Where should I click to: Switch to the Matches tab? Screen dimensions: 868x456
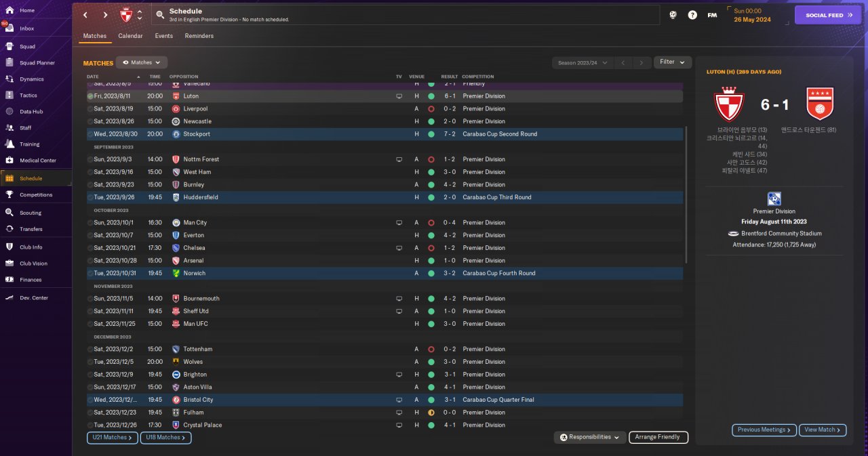click(95, 36)
